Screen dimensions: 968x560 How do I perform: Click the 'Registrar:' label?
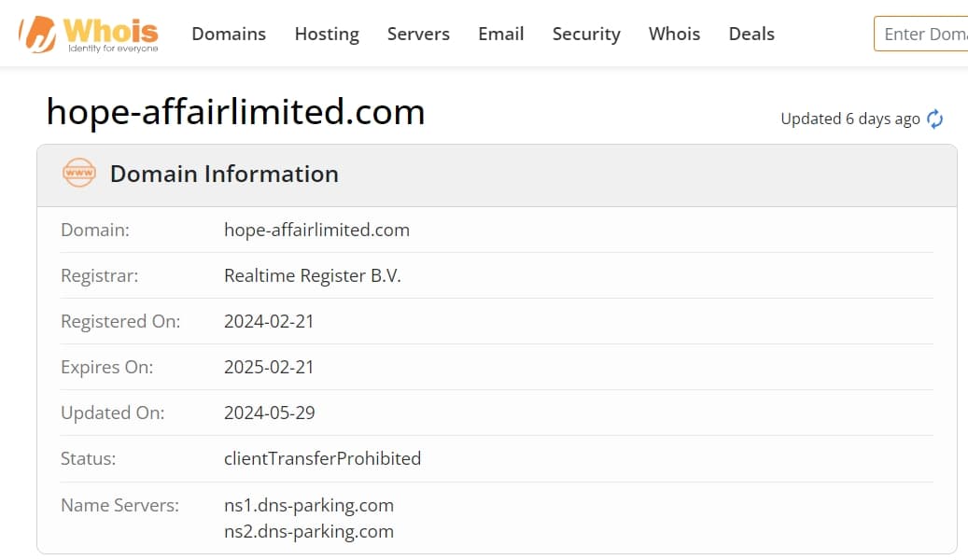pos(99,275)
